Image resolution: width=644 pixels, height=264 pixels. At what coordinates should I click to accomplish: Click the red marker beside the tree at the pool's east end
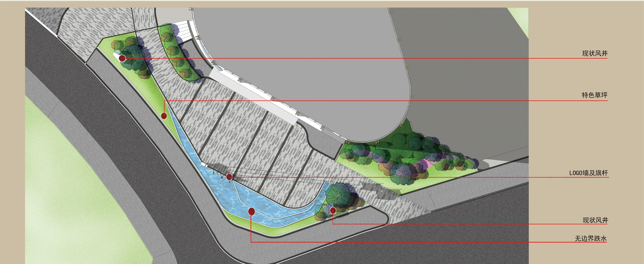(333, 211)
